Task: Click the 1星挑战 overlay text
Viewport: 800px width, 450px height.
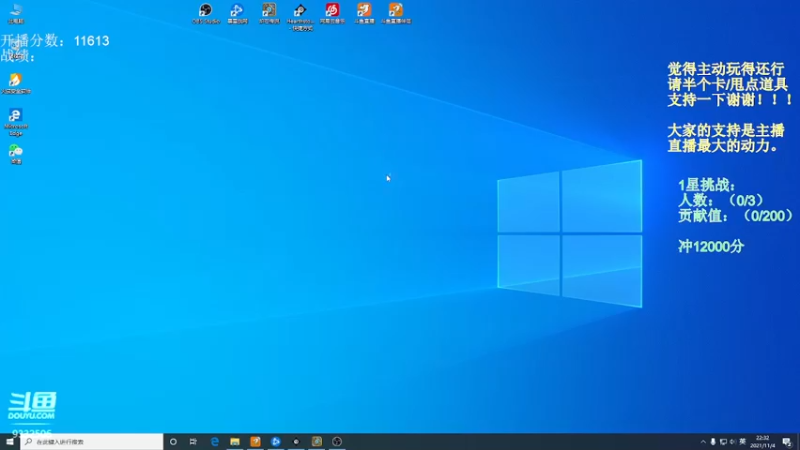Action: [707, 185]
